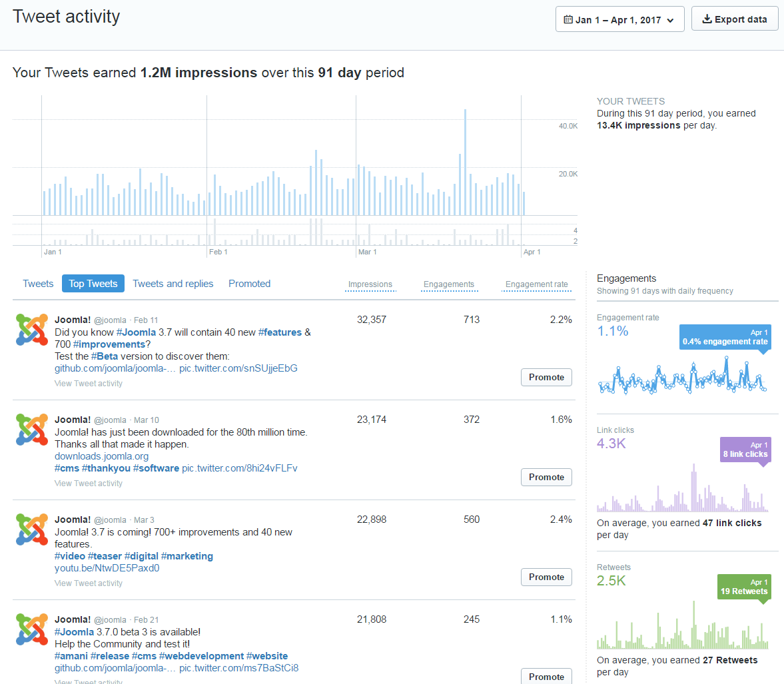Select the Top Tweets tab
Screen dimensions: 784x684
click(93, 284)
